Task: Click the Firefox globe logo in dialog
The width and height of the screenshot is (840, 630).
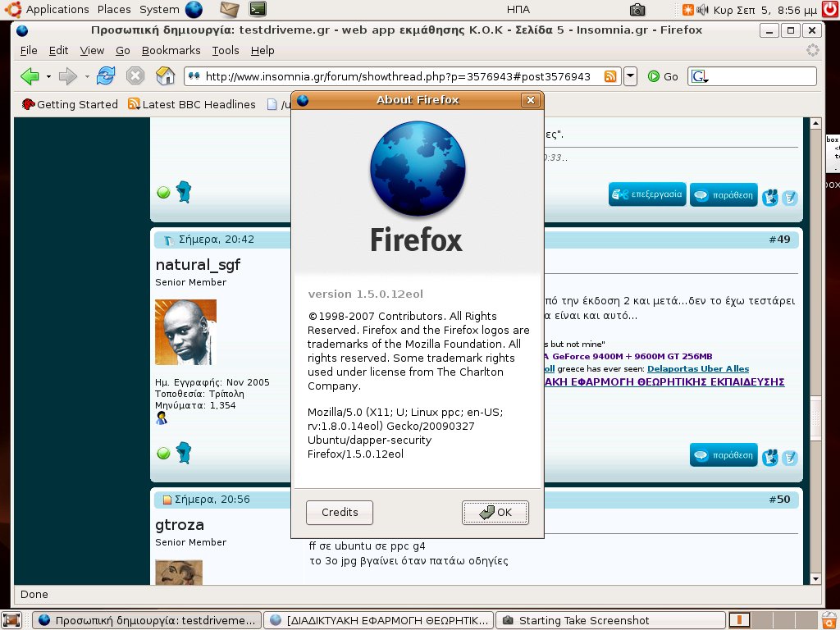Action: 418,169
